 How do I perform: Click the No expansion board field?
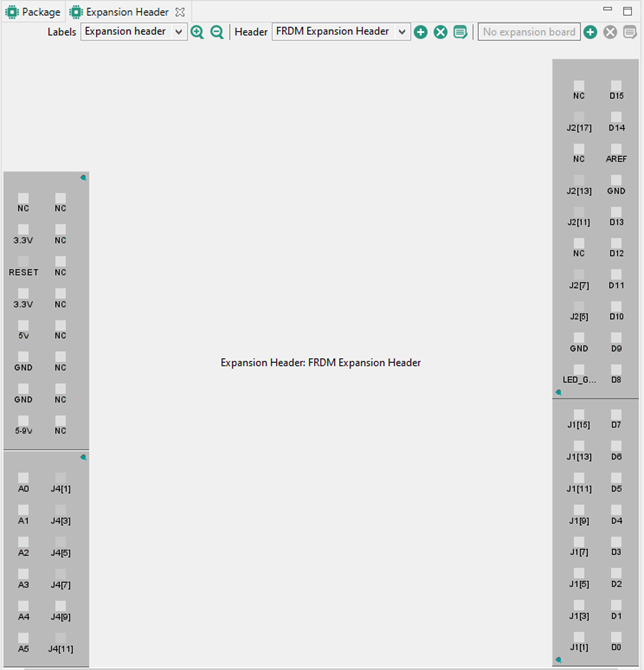[529, 32]
